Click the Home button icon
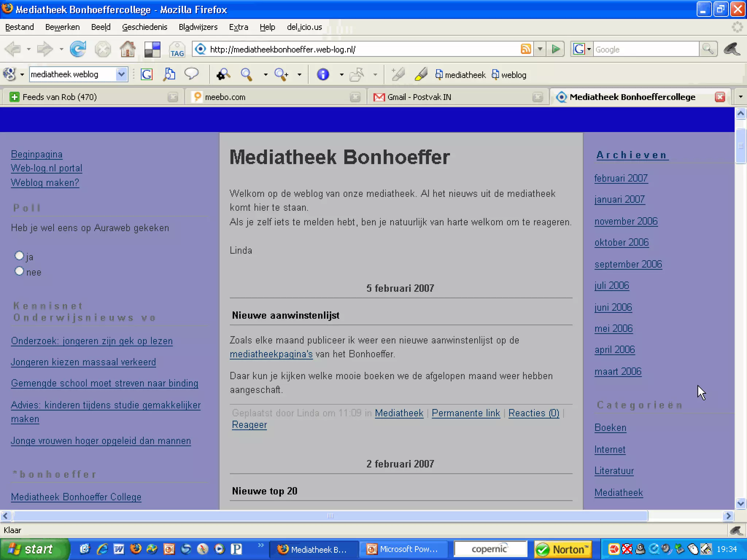Image resolution: width=747 pixels, height=560 pixels. tap(128, 49)
